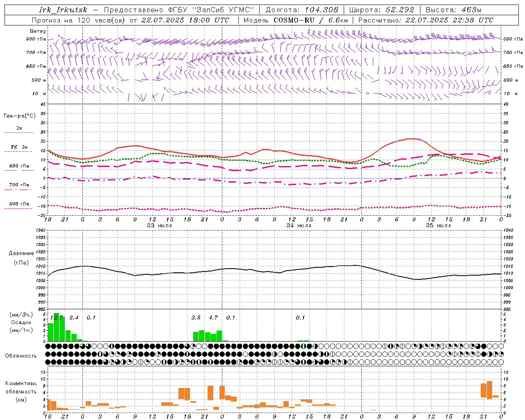Click the 1015 label on left pressure axis
The image size is (525, 420).
[40, 266]
